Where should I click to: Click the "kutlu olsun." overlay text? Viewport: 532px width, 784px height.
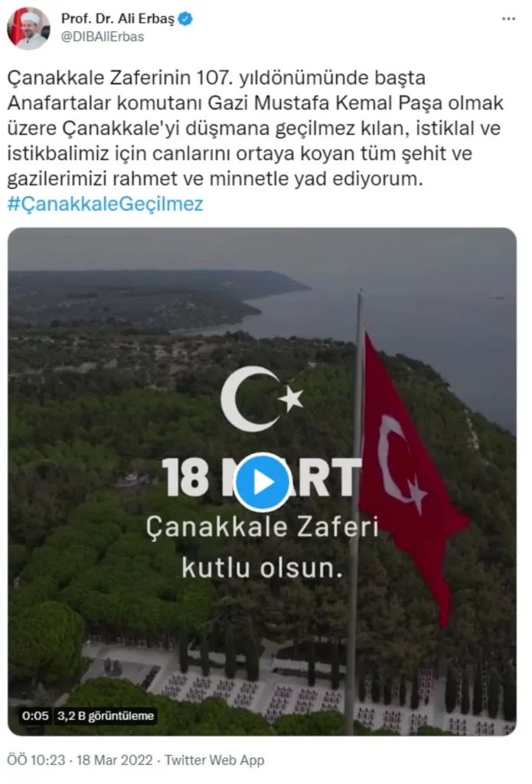pyautogui.click(x=262, y=568)
